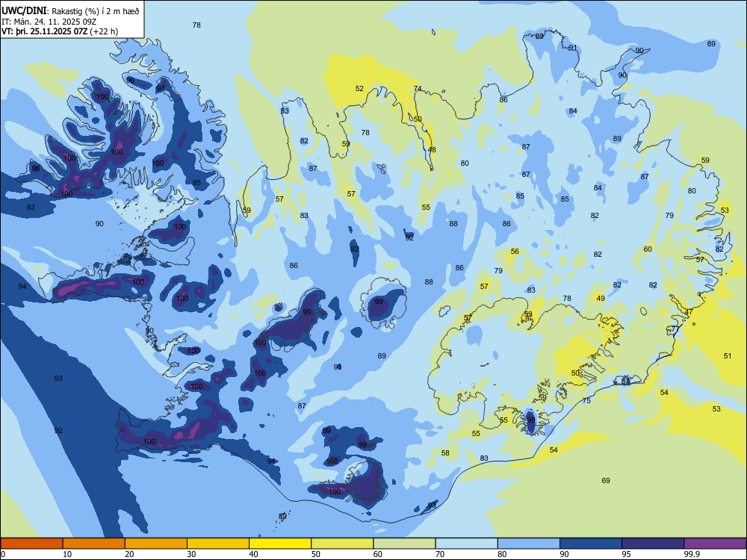Click the dark orange 0–10 legend swatch

(31, 544)
